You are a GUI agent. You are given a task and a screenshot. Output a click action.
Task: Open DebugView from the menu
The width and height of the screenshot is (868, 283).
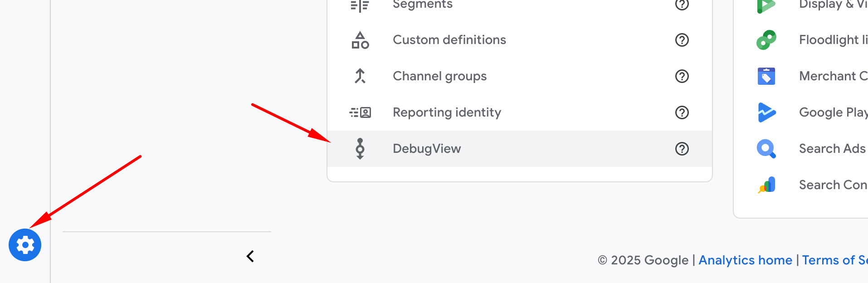(426, 149)
